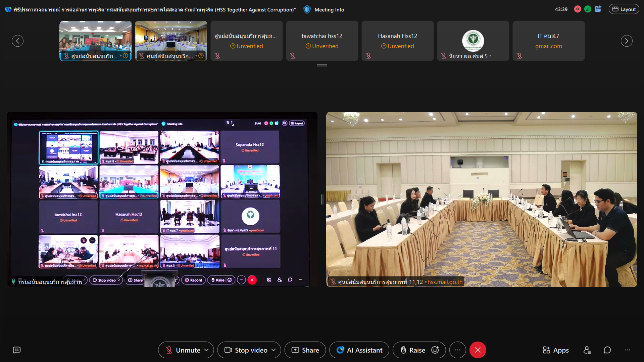This screenshot has height=362, width=644.
Task: Show next participants with right arrow
Action: (x=626, y=41)
